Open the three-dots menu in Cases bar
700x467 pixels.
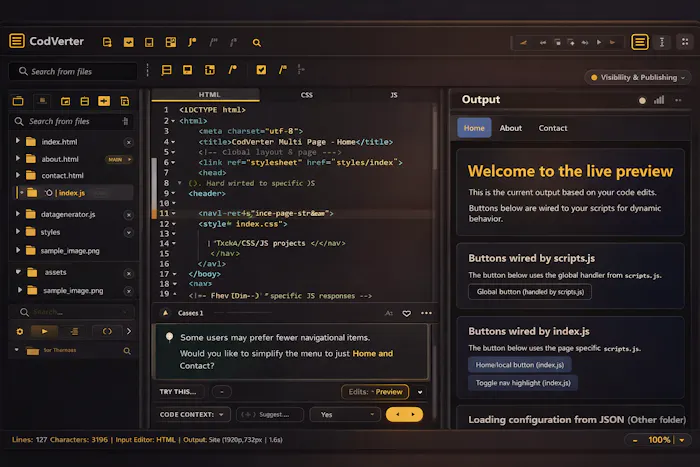pyautogui.click(x=426, y=313)
